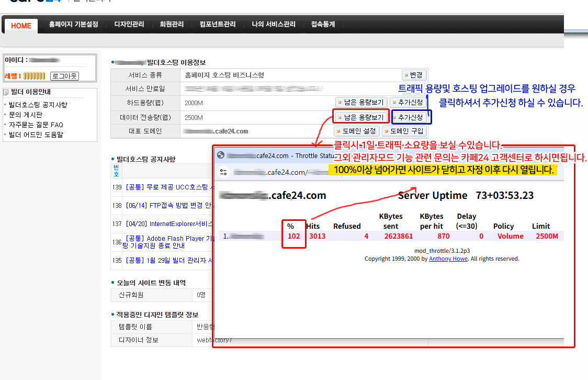The height and width of the screenshot is (380, 588).
Task: Select Server Uptime value 73+03:53.23
Action: coord(504,195)
